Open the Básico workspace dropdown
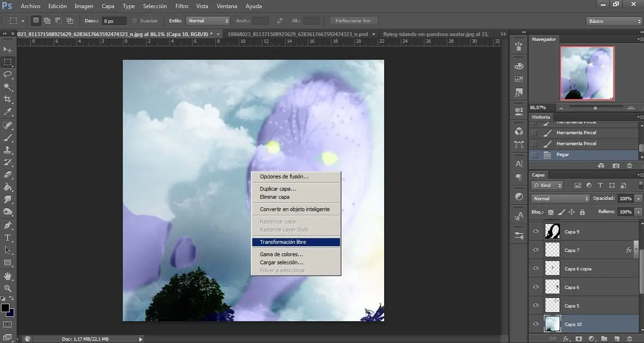The height and width of the screenshot is (343, 644). coord(614,21)
